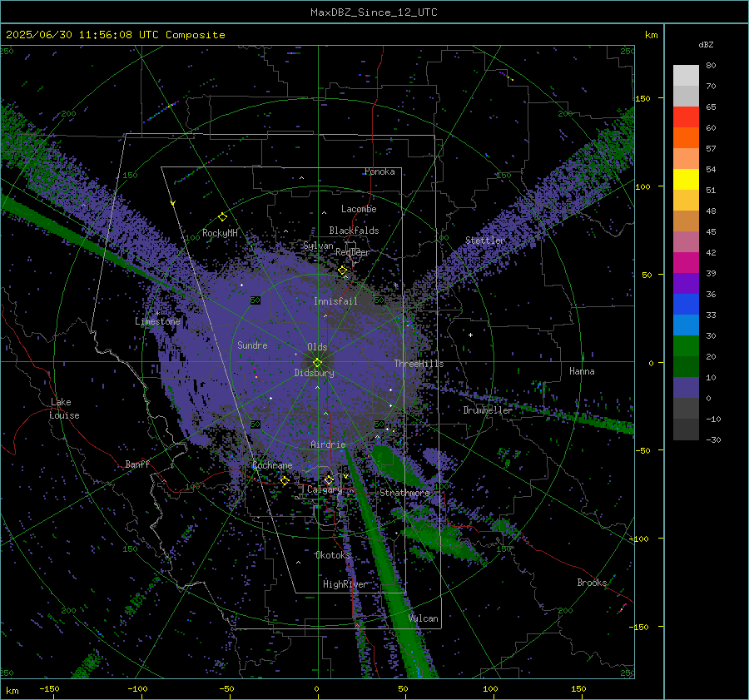The height and width of the screenshot is (700, 749).
Task: Click the HighRiver town label
Action: [x=345, y=584]
